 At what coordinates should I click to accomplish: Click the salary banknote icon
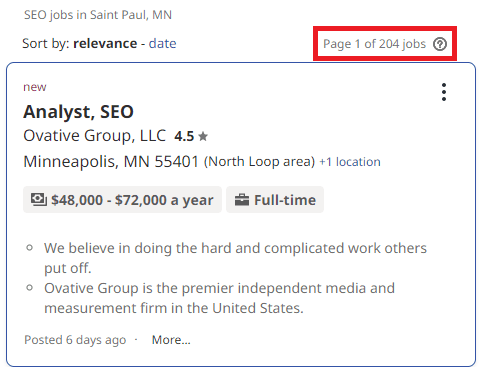[x=39, y=199]
